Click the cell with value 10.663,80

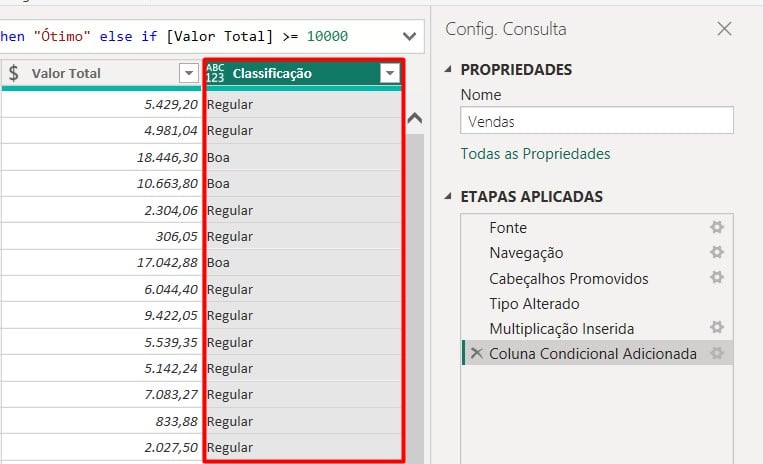101,183
